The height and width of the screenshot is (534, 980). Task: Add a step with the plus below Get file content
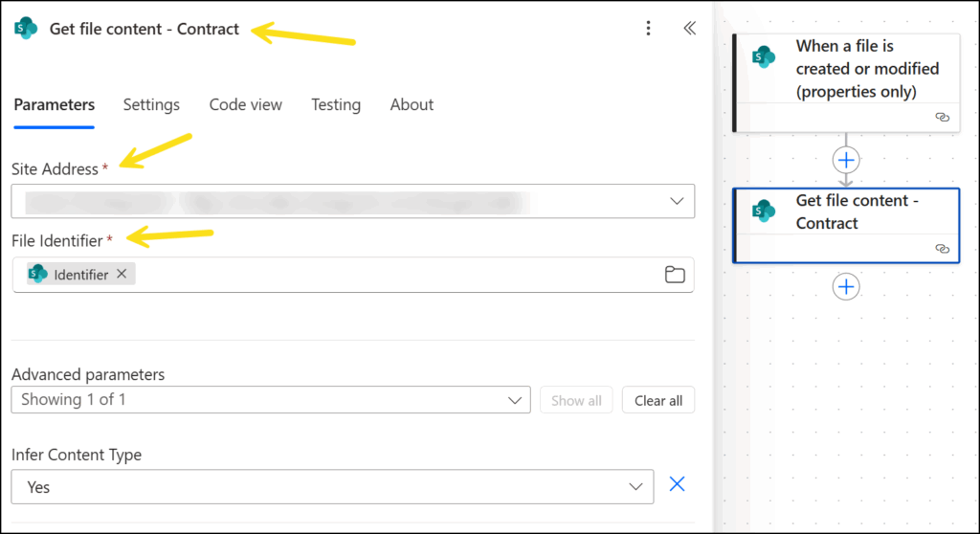click(846, 286)
